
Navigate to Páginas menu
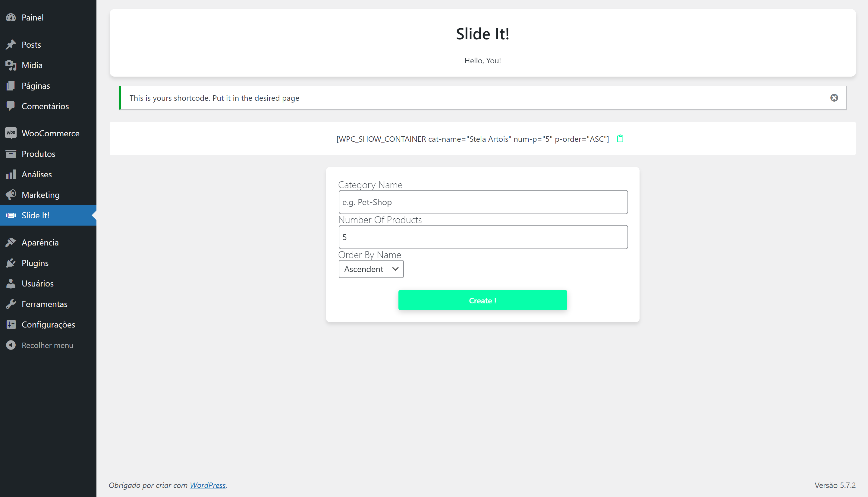(36, 86)
